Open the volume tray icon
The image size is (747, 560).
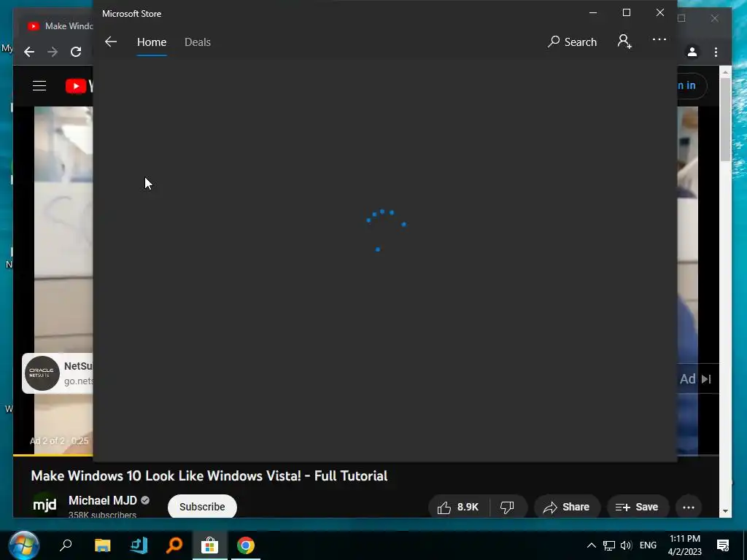626,545
